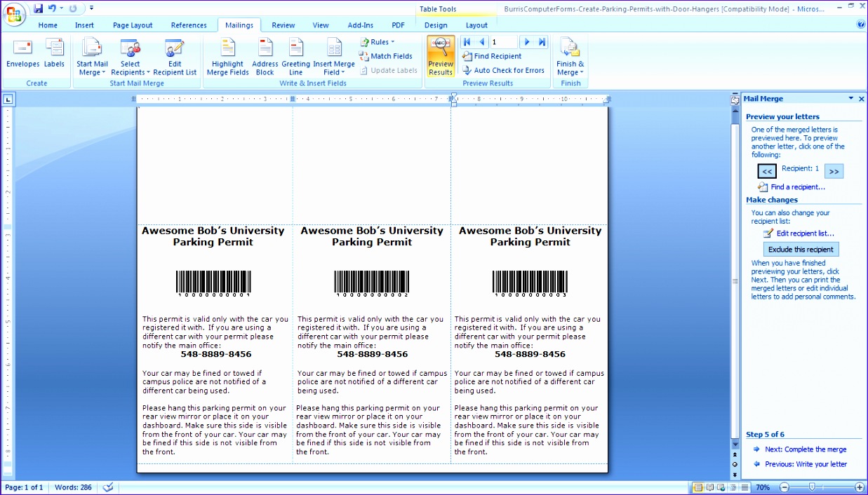Zoom out with the minus button
868x495 pixels.
pyautogui.click(x=784, y=487)
